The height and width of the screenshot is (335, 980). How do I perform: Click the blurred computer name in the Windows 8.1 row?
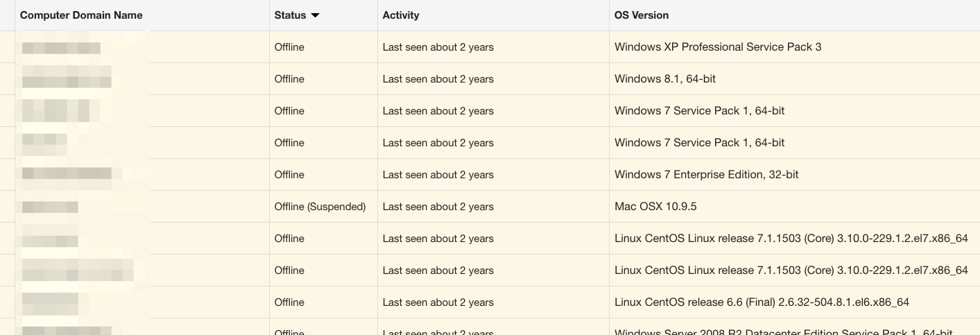pos(67,78)
